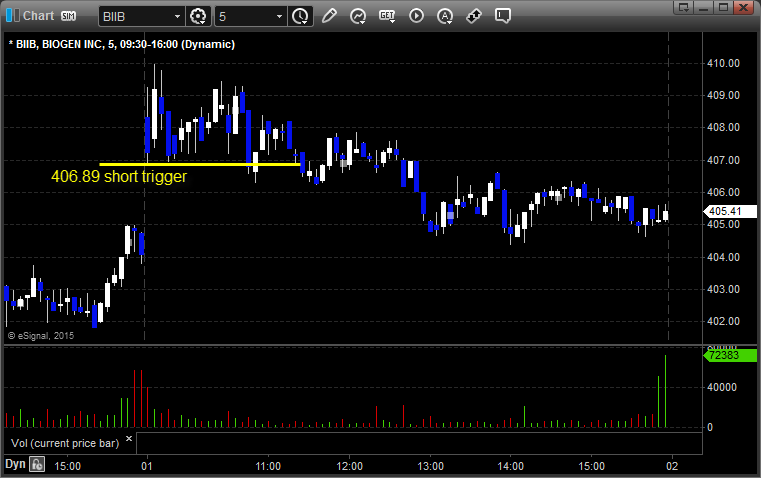Open the interval dropdown showing 5

(x=279, y=16)
